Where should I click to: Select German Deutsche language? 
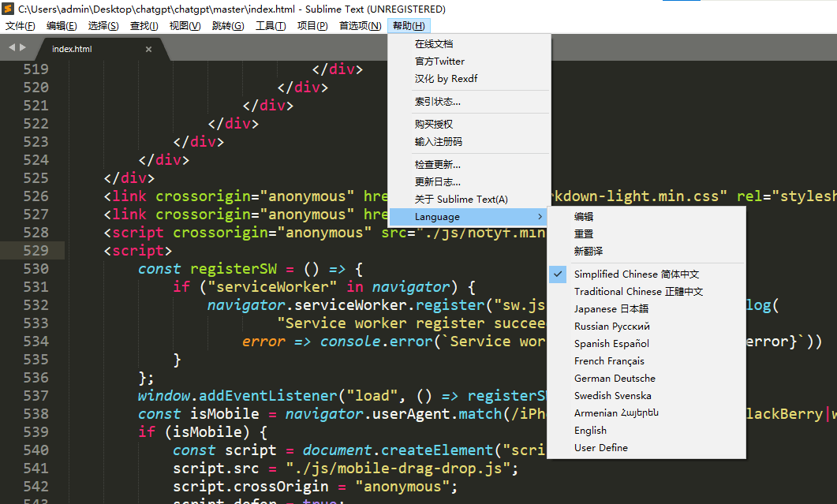click(x=646, y=378)
